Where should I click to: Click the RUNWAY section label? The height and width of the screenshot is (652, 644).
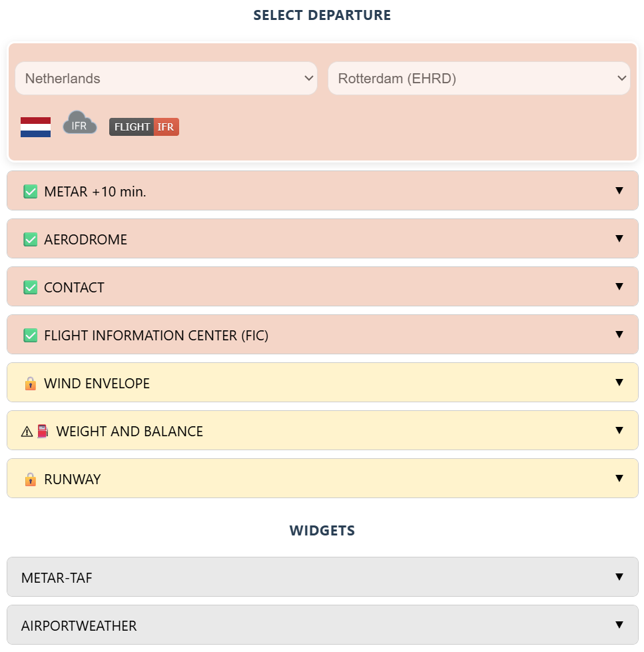click(73, 480)
